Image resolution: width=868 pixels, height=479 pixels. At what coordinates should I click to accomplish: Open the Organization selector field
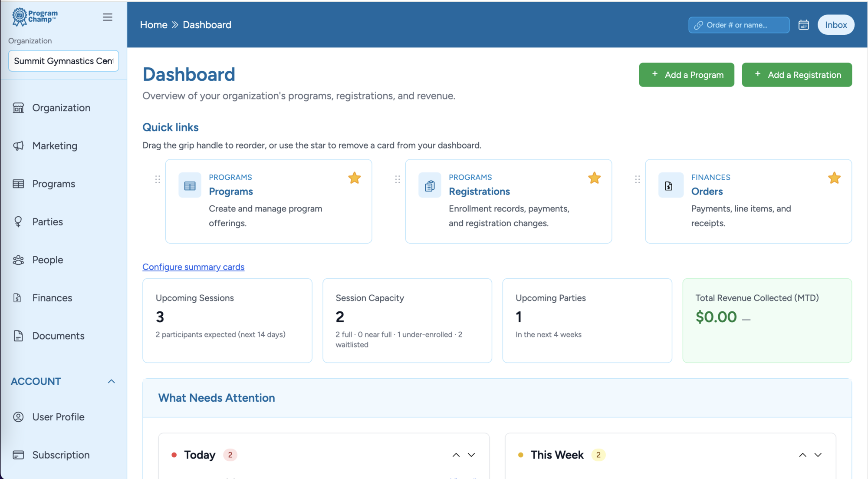63,61
